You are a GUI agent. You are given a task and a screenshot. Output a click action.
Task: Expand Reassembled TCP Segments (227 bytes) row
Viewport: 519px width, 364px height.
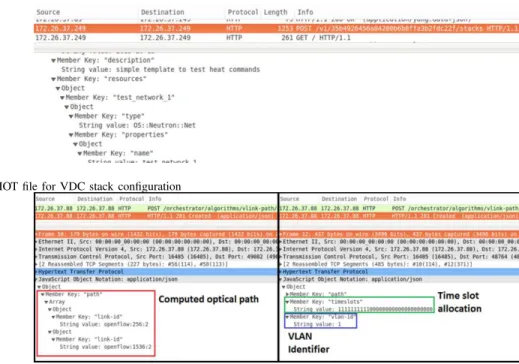coord(37,264)
